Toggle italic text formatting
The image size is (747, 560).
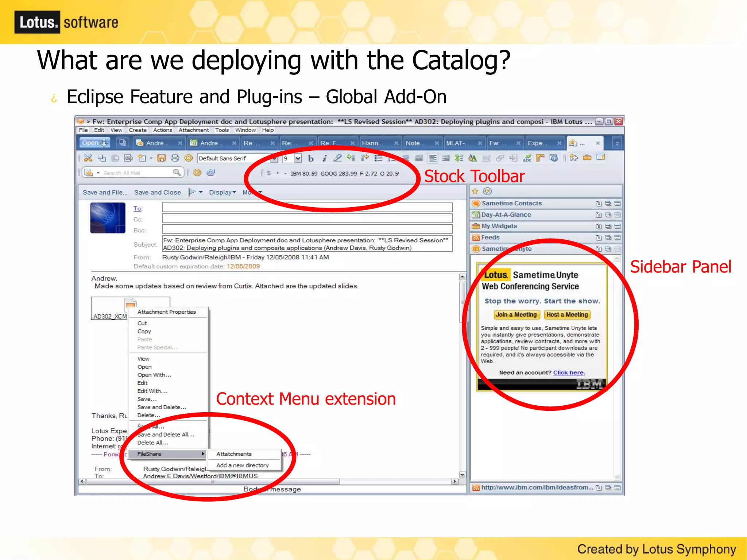point(324,158)
